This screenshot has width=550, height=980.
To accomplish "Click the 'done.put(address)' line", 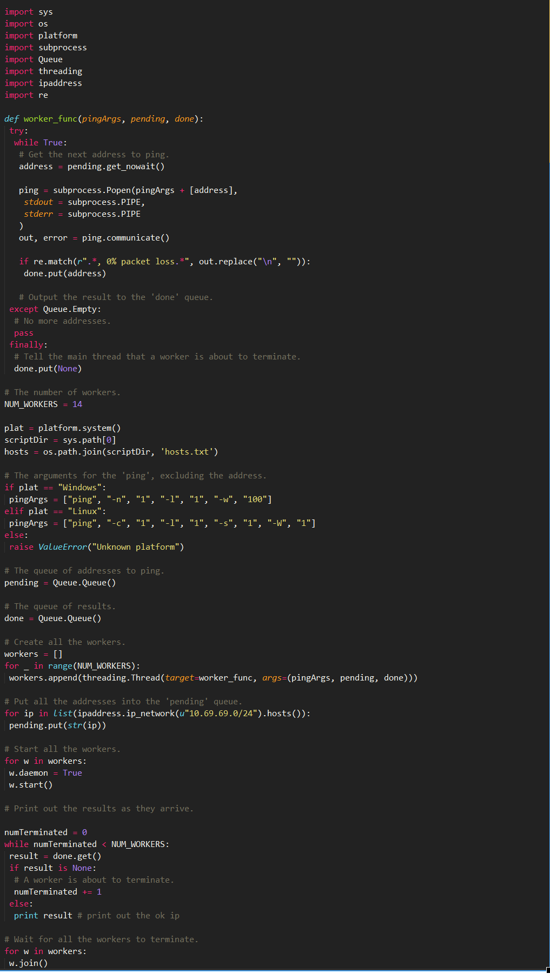I will 65,274.
